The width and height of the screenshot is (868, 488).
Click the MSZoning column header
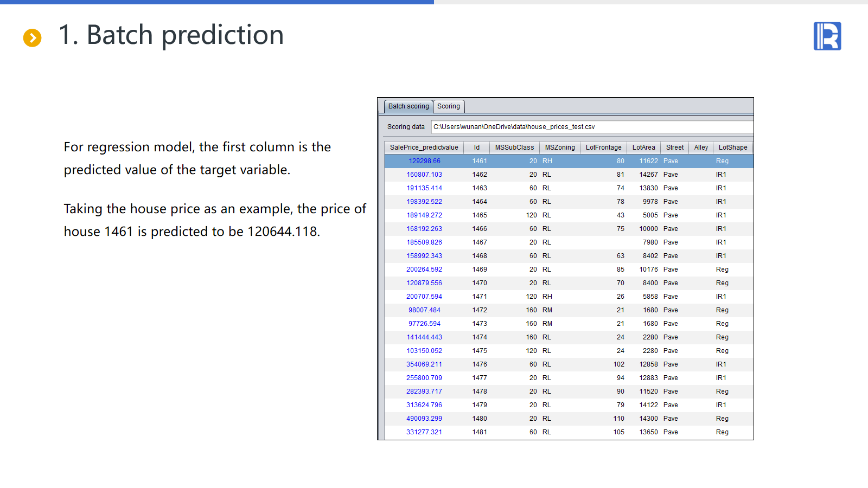560,147
